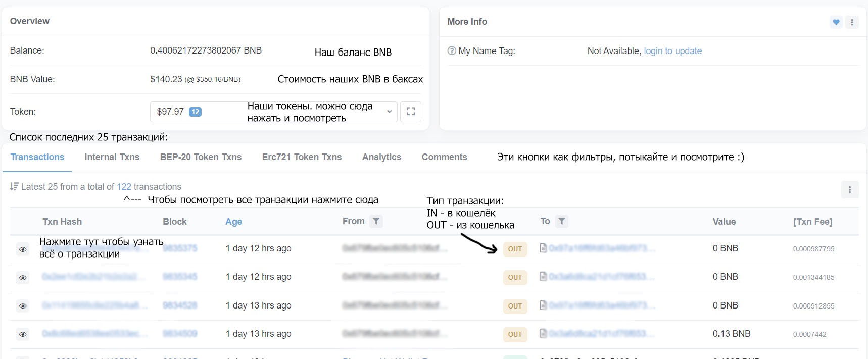Click the token dropdown chevron arrow
868x359 pixels.
click(x=389, y=112)
